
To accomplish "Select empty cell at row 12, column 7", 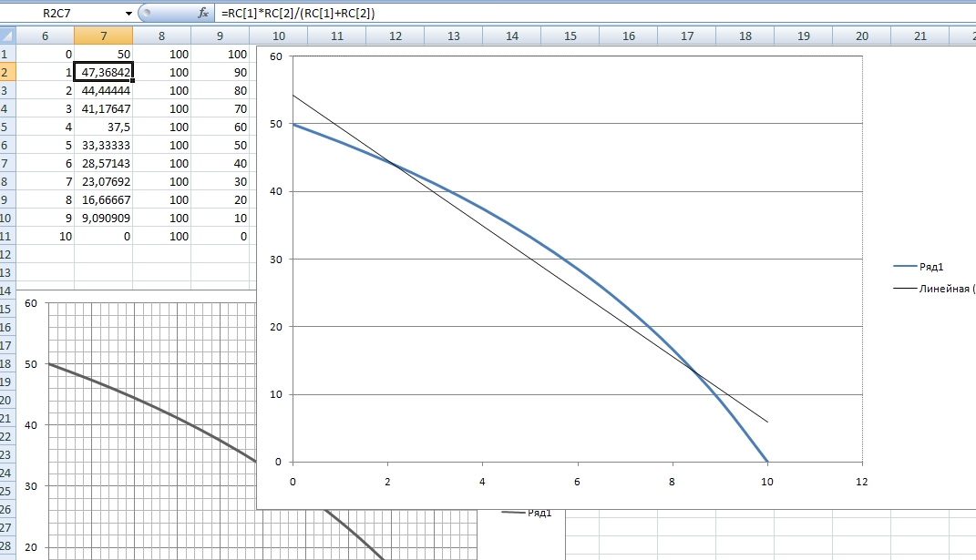I will pyautogui.click(x=103, y=254).
